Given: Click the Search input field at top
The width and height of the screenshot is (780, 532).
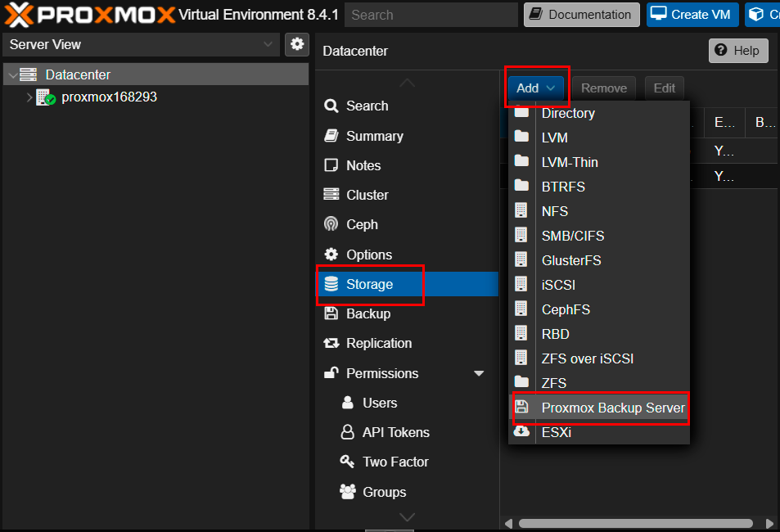Looking at the screenshot, I should pyautogui.click(x=431, y=15).
